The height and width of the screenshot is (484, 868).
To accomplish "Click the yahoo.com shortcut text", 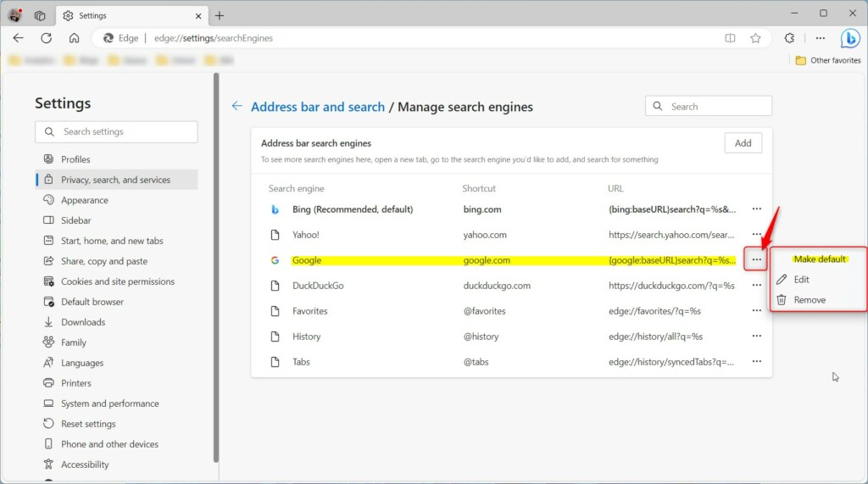I will click(484, 235).
